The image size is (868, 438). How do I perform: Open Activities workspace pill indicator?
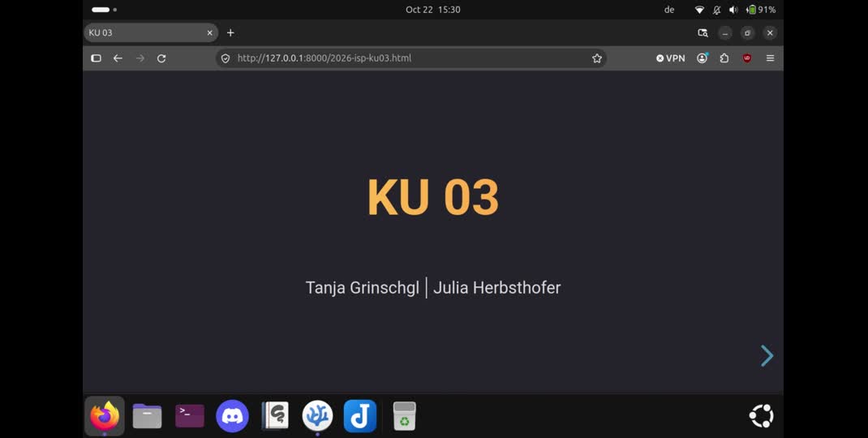(x=104, y=10)
